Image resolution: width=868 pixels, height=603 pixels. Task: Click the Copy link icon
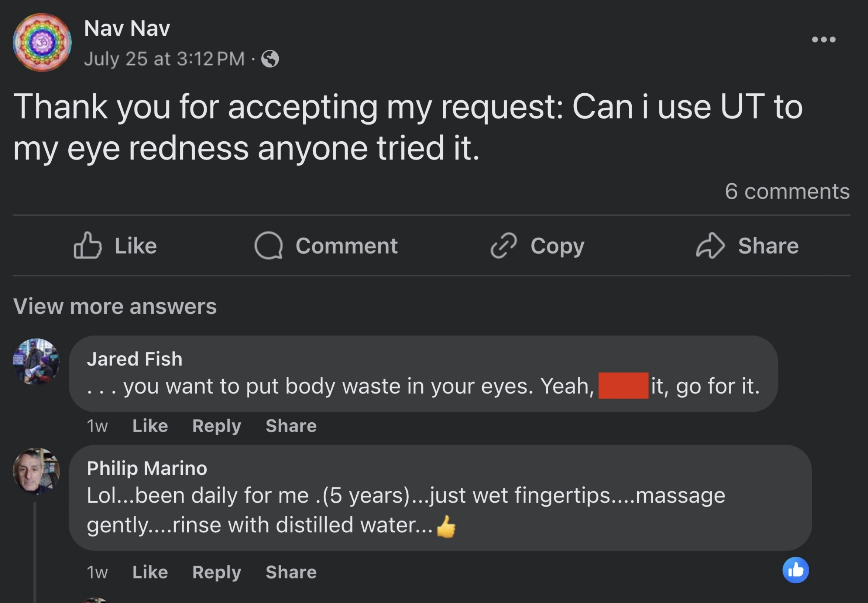tap(502, 246)
